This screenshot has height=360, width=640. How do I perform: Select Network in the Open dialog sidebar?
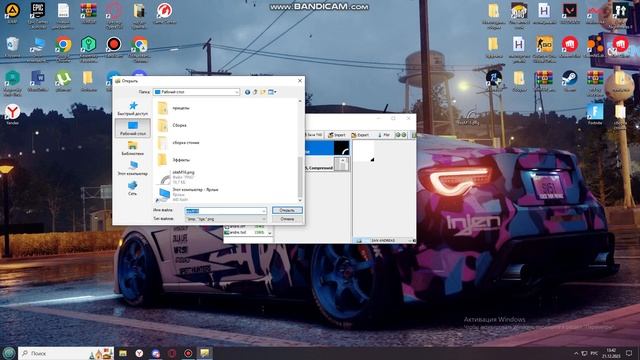(x=133, y=188)
